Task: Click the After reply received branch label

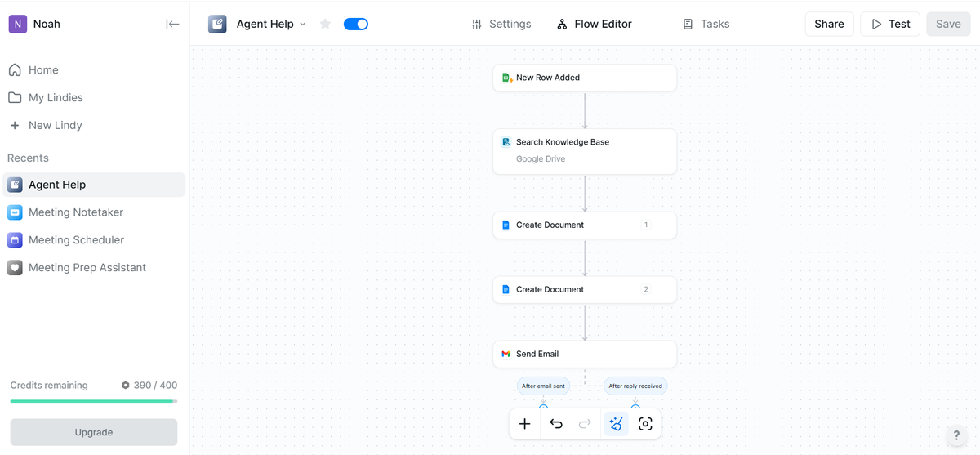Action: coord(635,386)
